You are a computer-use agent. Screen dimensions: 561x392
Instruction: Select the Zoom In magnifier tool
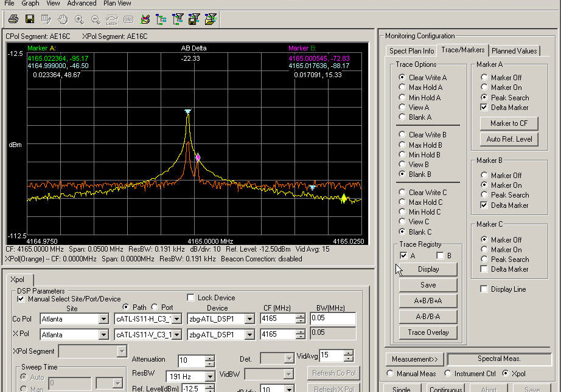coord(78,19)
